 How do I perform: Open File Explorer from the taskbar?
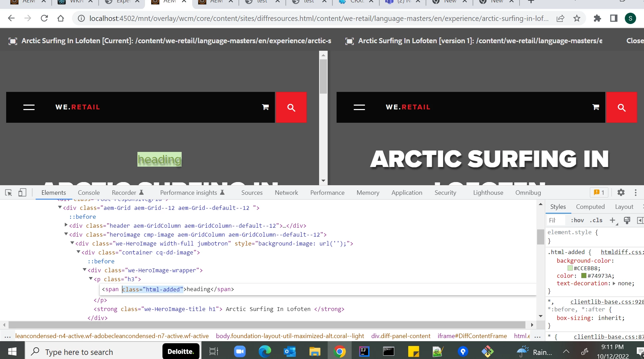[314, 351]
